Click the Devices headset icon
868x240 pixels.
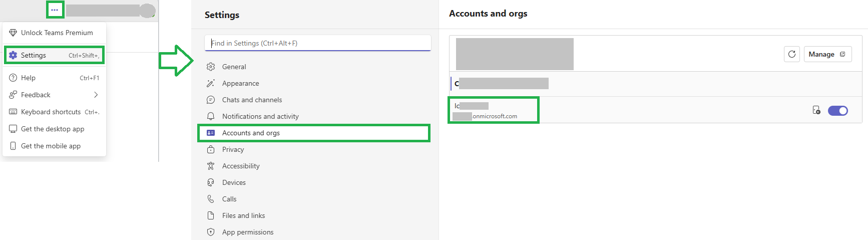tap(211, 182)
